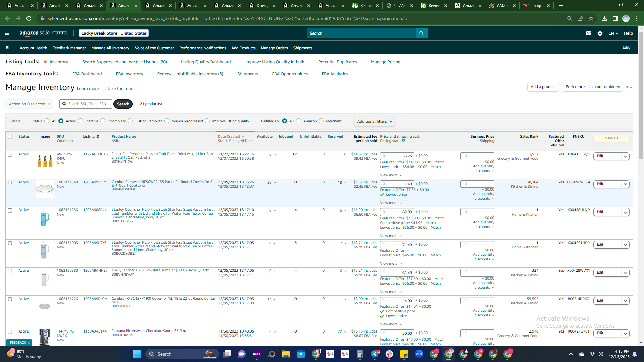Click Save all button
Viewport: 644px width, 362px height.
pos(611,138)
